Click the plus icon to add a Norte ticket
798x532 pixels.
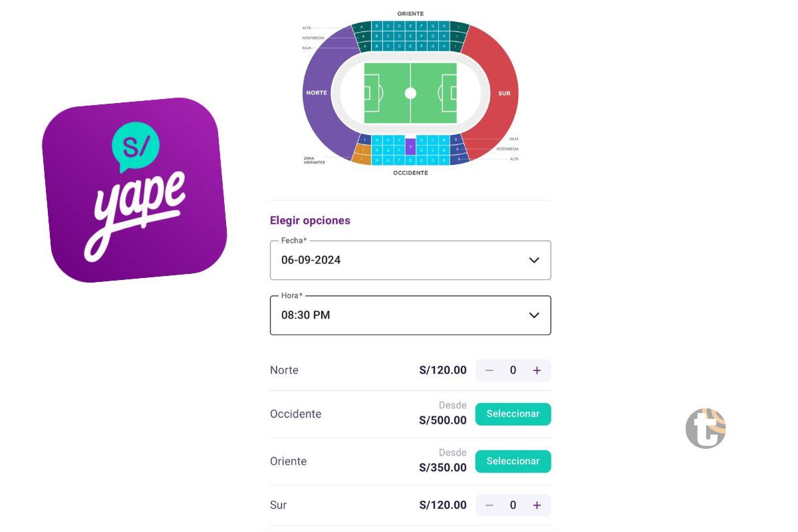537,370
